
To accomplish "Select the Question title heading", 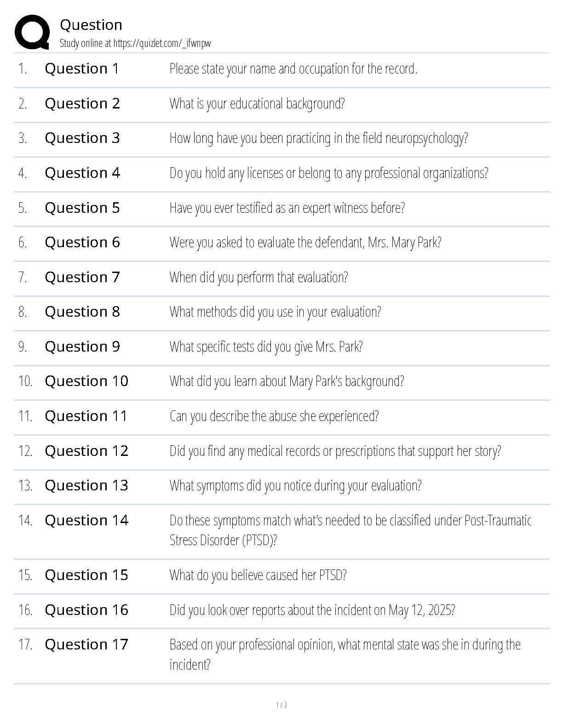I will pos(91,25).
